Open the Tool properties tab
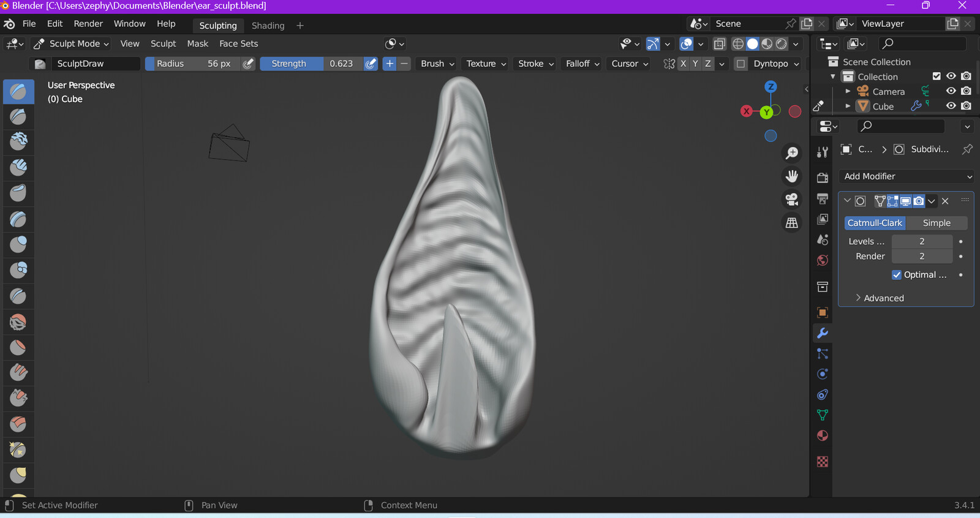This screenshot has height=518, width=980. [823, 152]
